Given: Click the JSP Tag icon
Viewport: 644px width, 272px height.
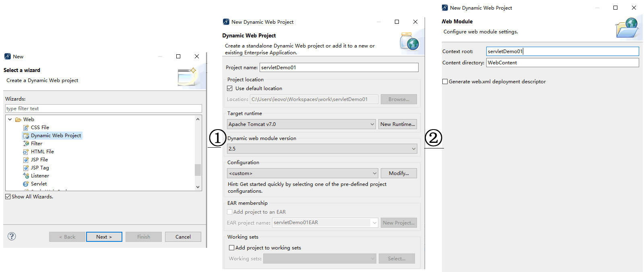Looking at the screenshot, I should [26, 168].
